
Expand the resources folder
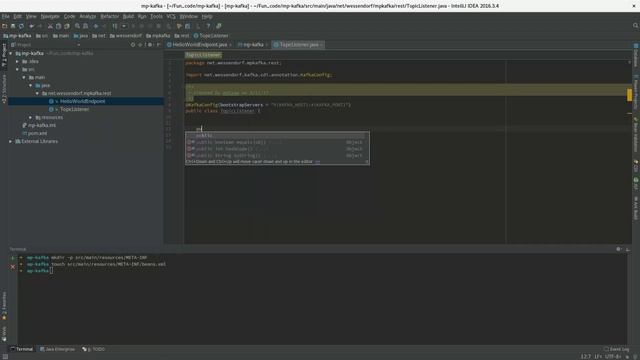[x=31, y=118]
